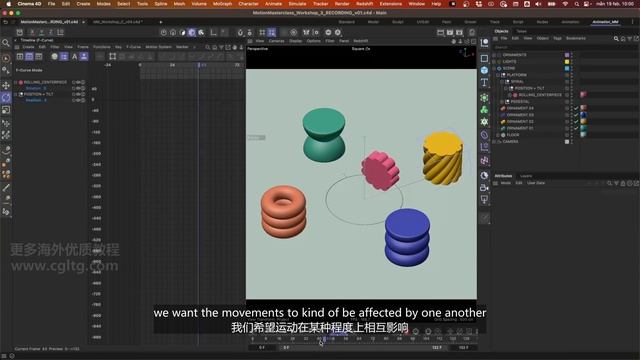
Task: Select the active Rotate tool
Action: point(6,98)
